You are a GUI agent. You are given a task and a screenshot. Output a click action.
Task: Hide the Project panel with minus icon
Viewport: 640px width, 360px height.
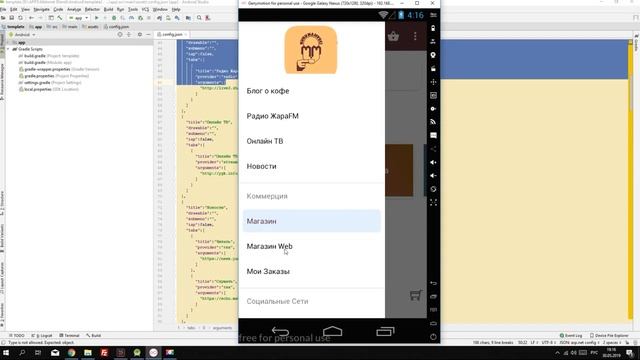click(148, 35)
